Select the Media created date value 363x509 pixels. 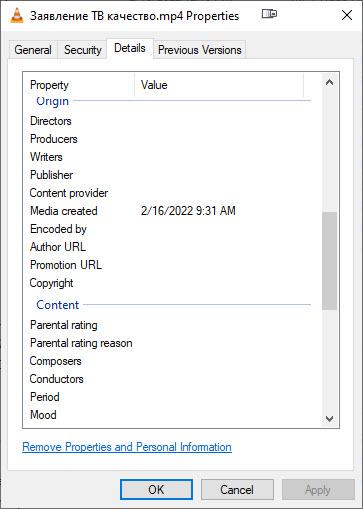click(188, 211)
